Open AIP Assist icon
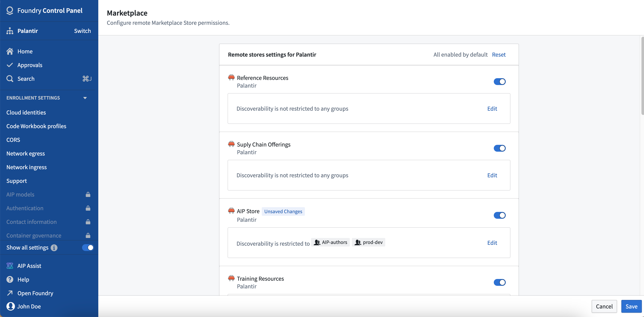 coord(10,266)
